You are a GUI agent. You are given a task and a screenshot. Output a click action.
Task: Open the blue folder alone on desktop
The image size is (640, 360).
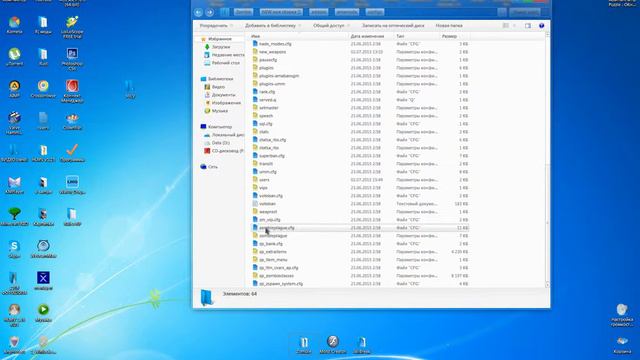[x=130, y=90]
